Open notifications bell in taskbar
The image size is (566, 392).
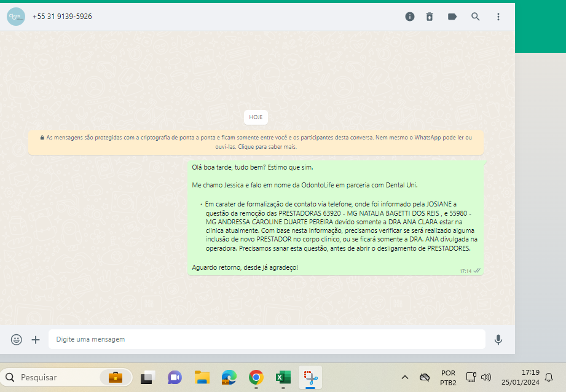(549, 378)
